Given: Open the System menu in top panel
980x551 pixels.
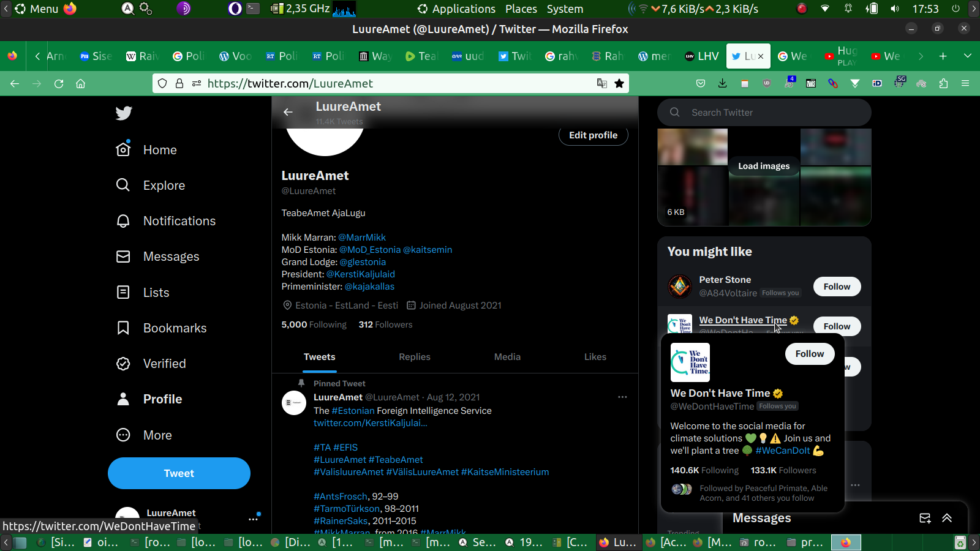Looking at the screenshot, I should click(565, 9).
